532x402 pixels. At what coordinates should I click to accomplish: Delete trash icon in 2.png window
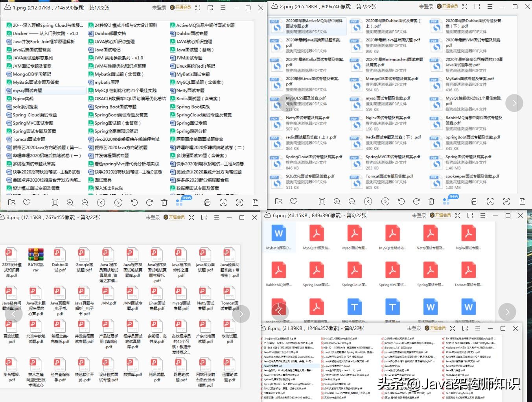[431, 201]
